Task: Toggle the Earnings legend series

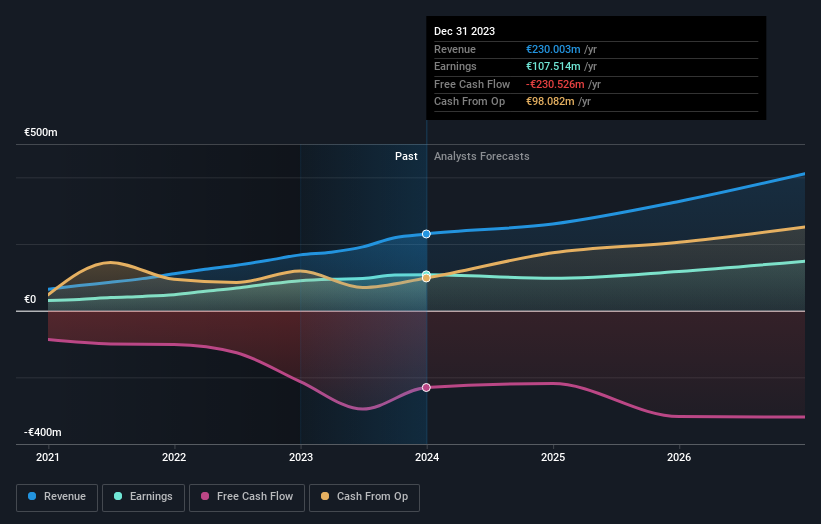Action: click(x=143, y=497)
